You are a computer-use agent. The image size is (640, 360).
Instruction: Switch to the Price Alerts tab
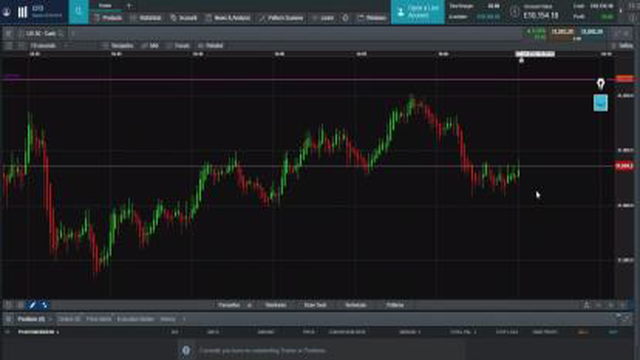click(98, 319)
